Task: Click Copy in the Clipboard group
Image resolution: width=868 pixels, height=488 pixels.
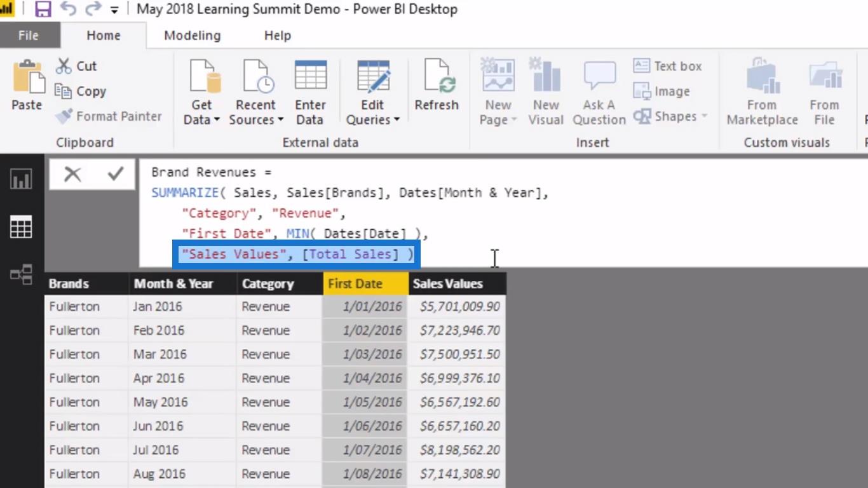Action: pyautogui.click(x=81, y=91)
